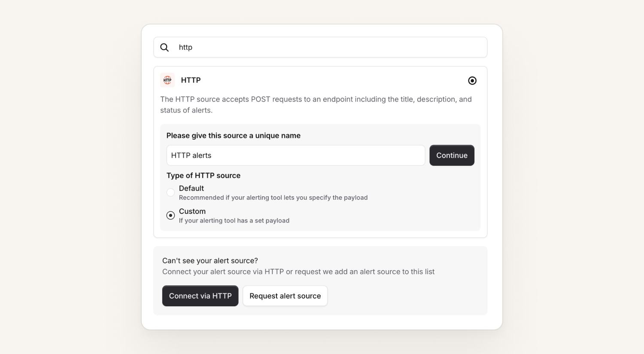This screenshot has width=644, height=354.
Task: Click 'Can't see your alert source?' heading
Action: click(210, 261)
